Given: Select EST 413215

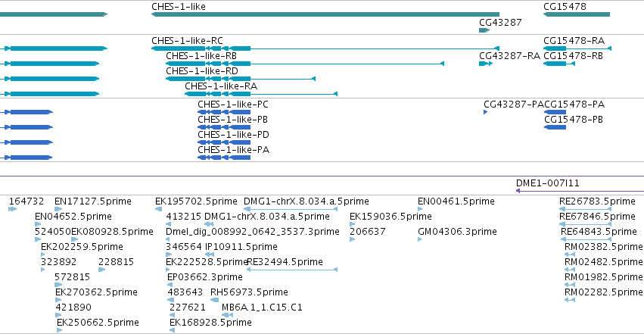Looking at the screenshot, I should (x=169, y=224).
